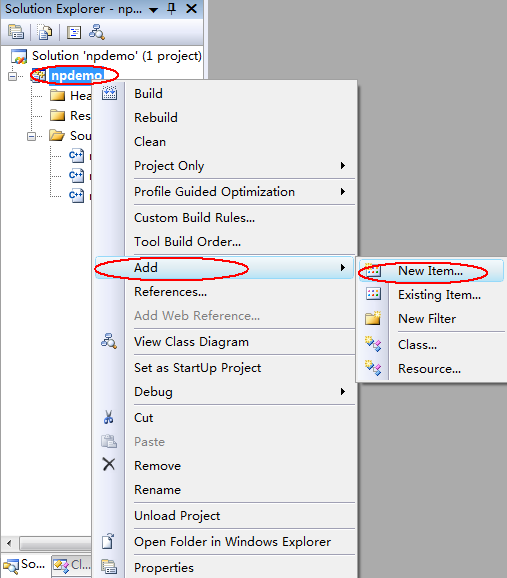Viewport: 507px width, 578px height.
Task: Click the Properties menu icon
Action: point(109,567)
